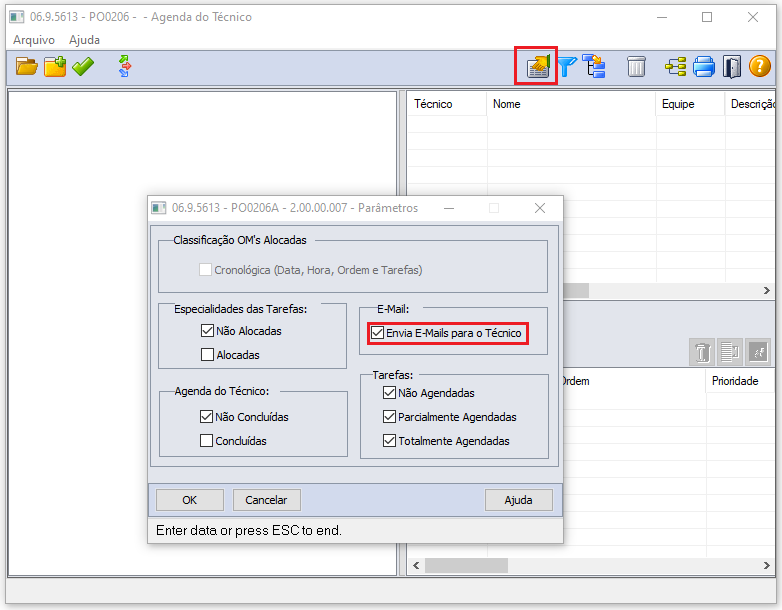782x610 pixels.
Task: Click the grey trash icon above Prioridade
Action: [702, 352]
